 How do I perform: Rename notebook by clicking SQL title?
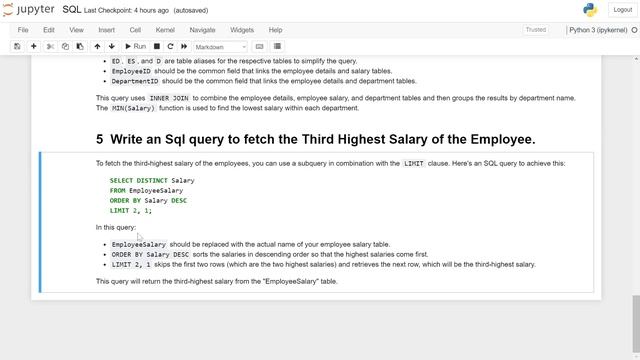[71, 10]
